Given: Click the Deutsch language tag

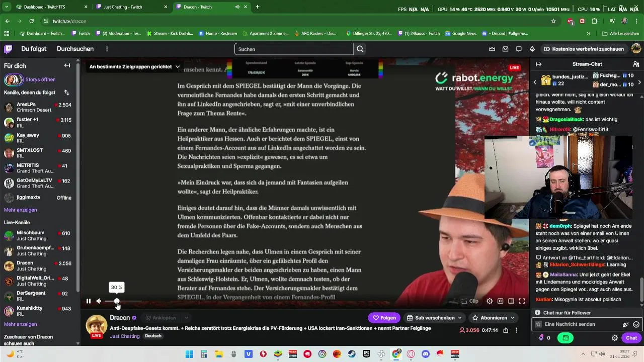Looking at the screenshot, I should [x=153, y=336].
